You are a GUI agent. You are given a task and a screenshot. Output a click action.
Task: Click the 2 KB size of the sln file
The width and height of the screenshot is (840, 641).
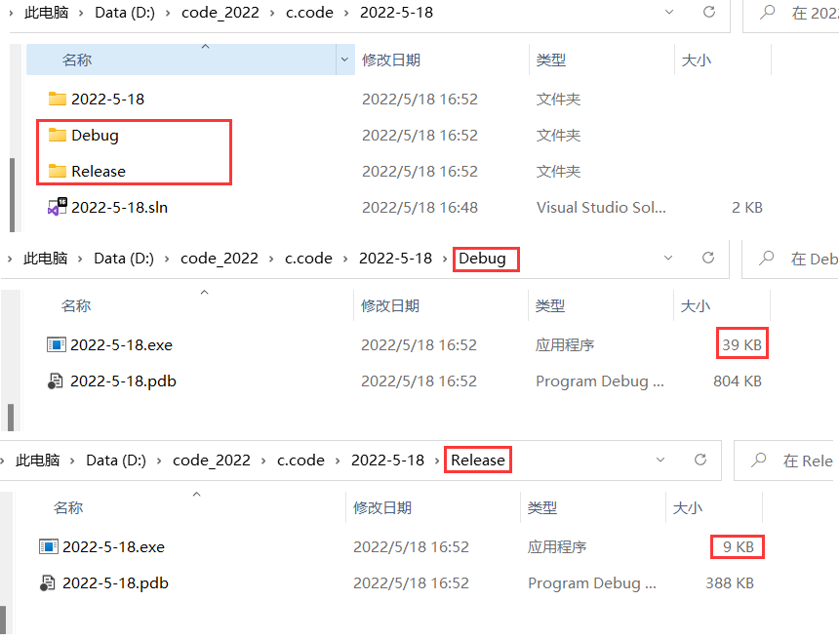pyautogui.click(x=747, y=208)
